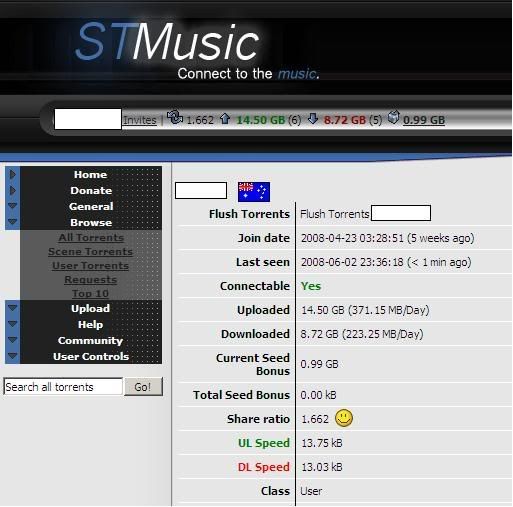This screenshot has height=507, width=513.
Task: Click the Australian flag icon
Action: [x=254, y=192]
